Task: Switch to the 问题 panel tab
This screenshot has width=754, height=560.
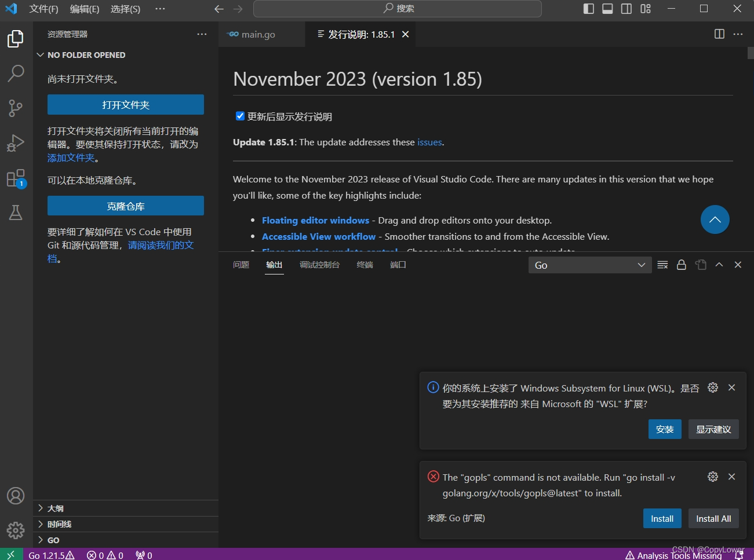Action: (x=241, y=265)
